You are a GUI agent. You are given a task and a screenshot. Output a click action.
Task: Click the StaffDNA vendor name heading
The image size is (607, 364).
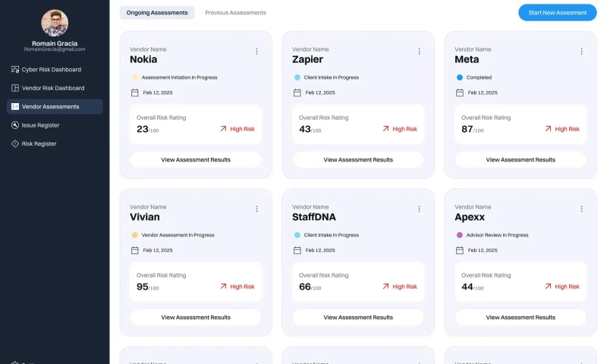pyautogui.click(x=314, y=217)
